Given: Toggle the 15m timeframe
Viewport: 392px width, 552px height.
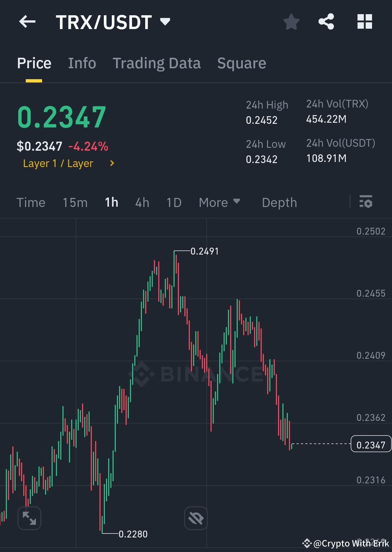Looking at the screenshot, I should [x=75, y=202].
